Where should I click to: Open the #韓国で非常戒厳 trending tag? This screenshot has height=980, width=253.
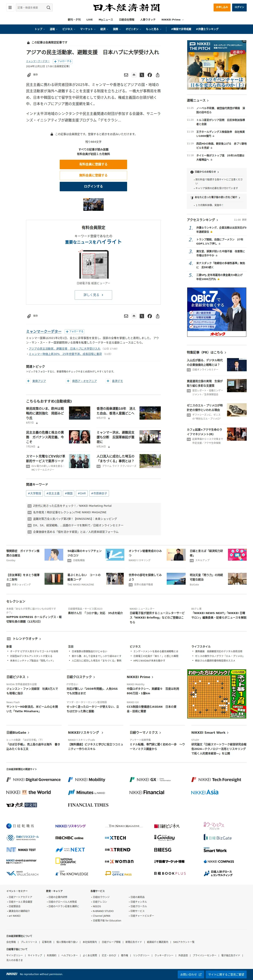pyautogui.click(x=181, y=29)
